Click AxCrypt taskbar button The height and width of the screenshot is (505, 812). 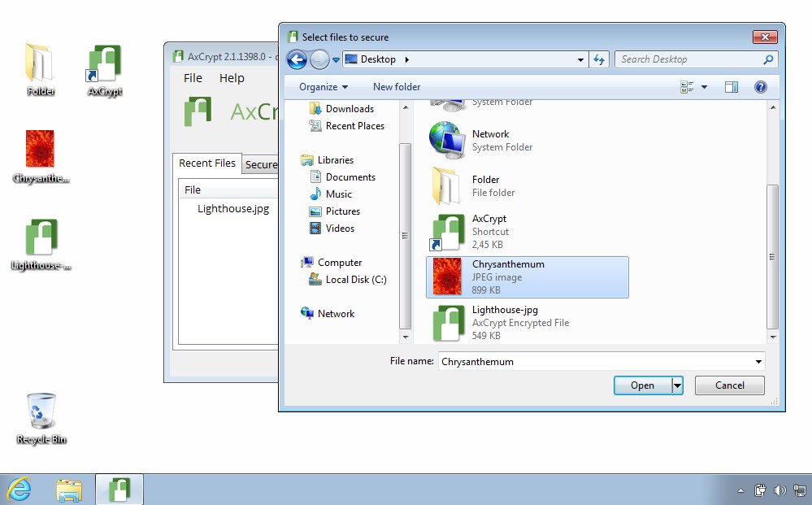[x=119, y=490]
